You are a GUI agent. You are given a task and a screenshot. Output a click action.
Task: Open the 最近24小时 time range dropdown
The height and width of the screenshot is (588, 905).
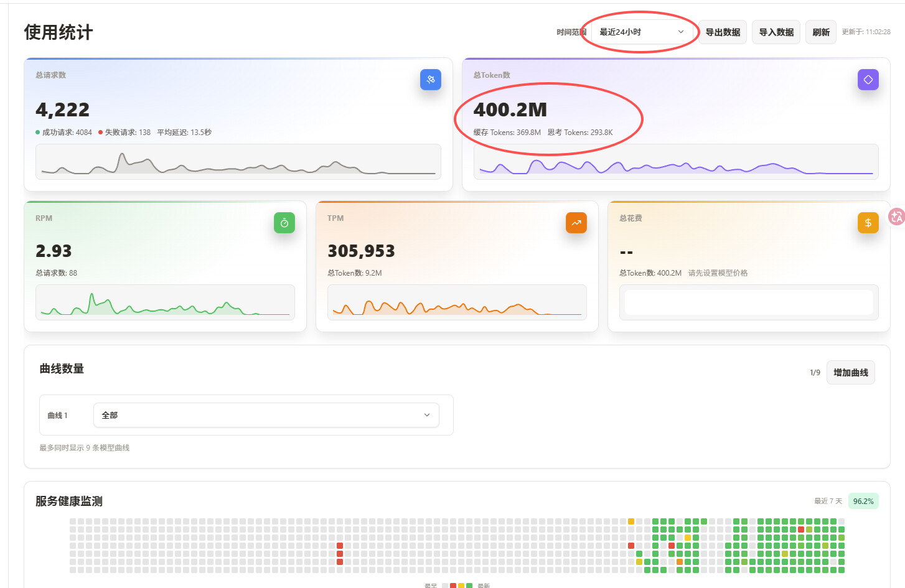tap(642, 32)
